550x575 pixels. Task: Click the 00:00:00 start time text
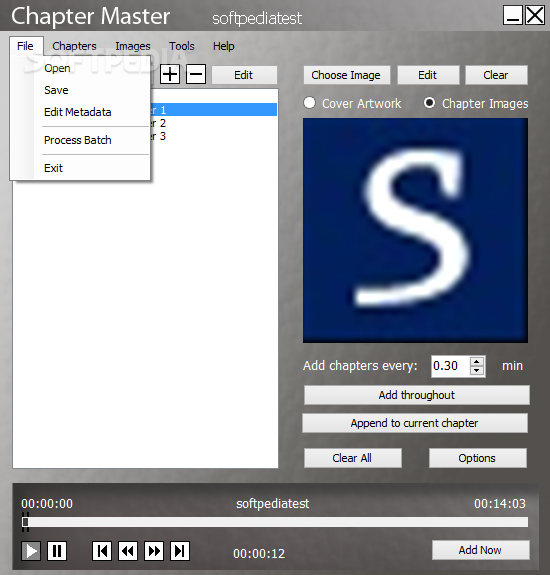[x=47, y=503]
